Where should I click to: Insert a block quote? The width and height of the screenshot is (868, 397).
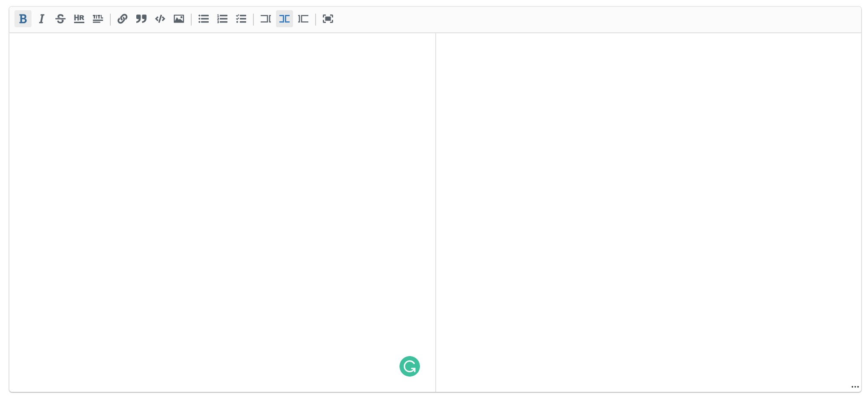click(141, 19)
